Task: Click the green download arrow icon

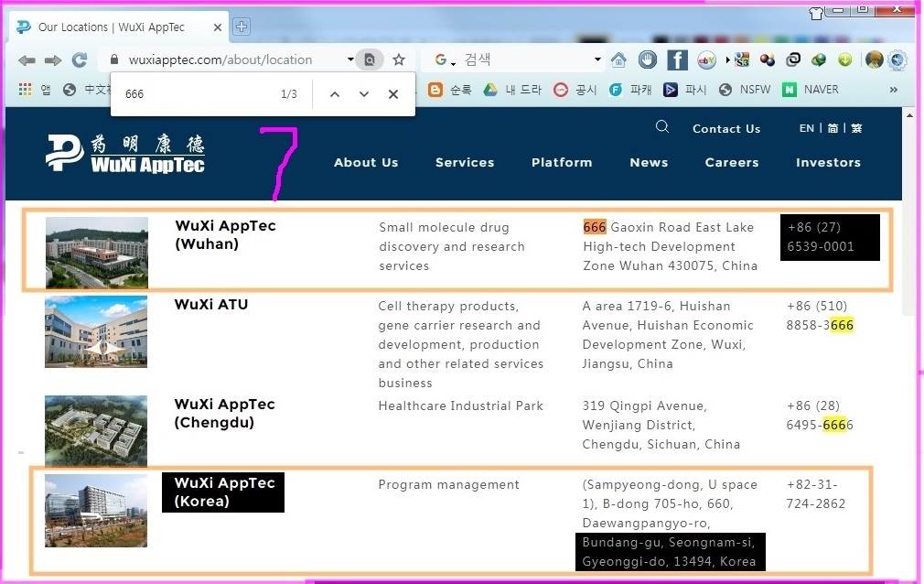Action: [845, 59]
